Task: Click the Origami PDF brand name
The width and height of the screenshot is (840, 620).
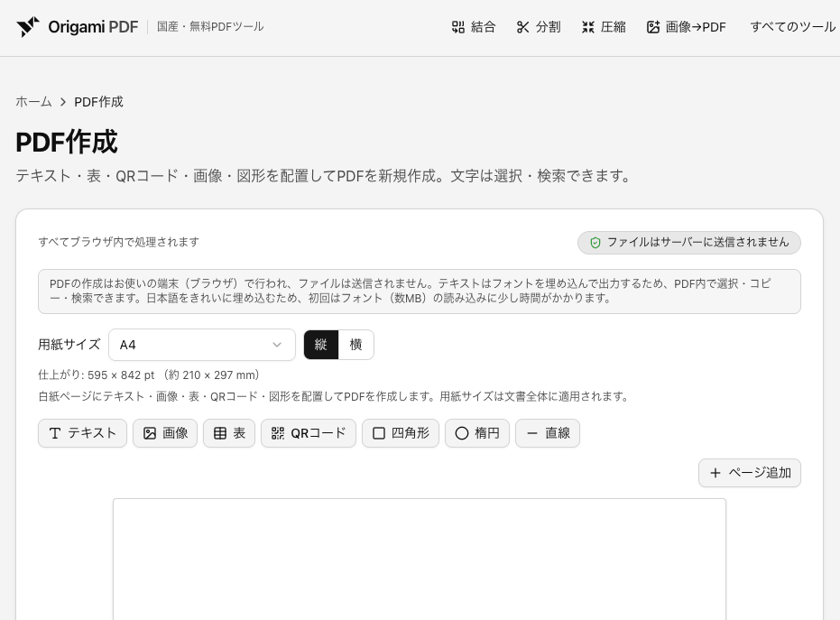Action: 93,27
